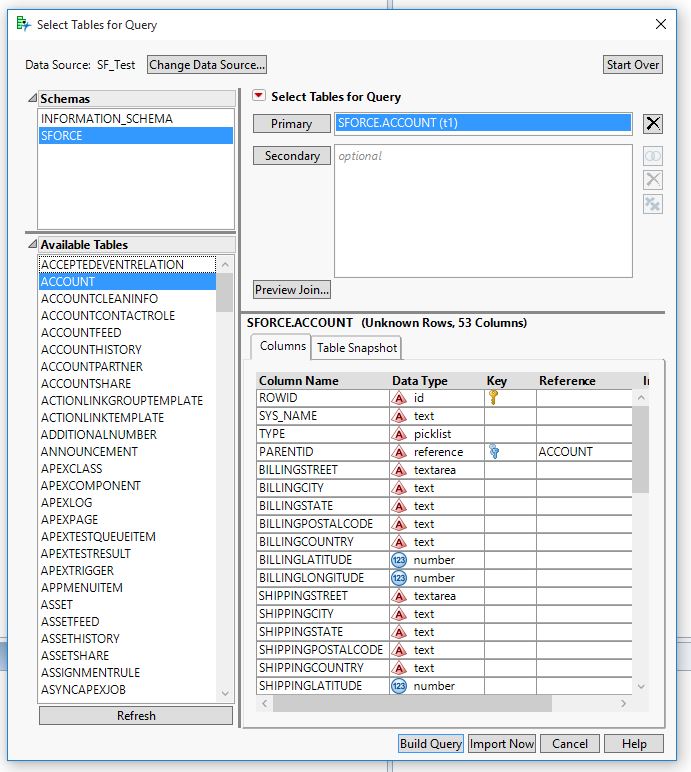
Task: Click the character type icon beside SYS_NAME
Action: (399, 416)
